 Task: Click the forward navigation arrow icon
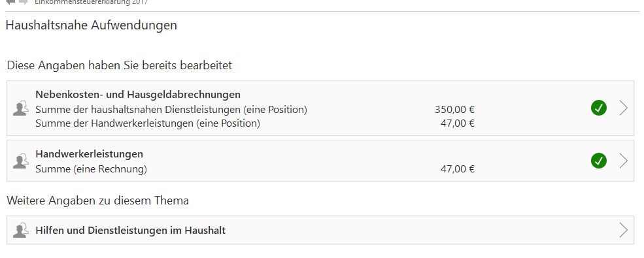[24, 2]
